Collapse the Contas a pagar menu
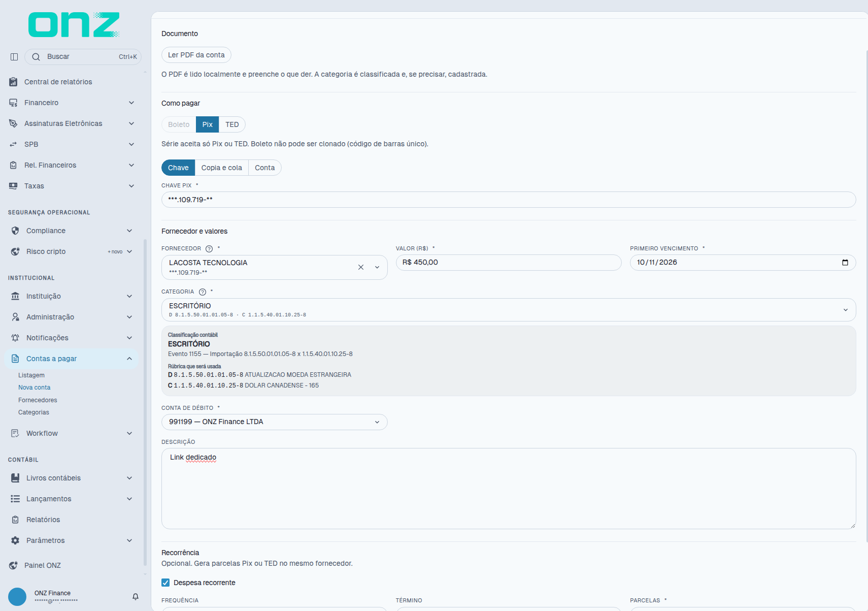Viewport: 868px width, 611px height. pyautogui.click(x=129, y=359)
